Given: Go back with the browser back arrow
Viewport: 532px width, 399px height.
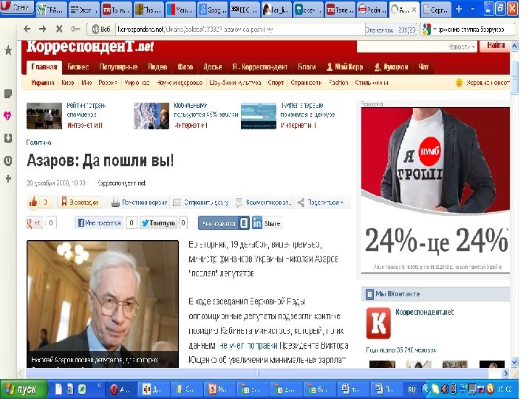Looking at the screenshot, I should click(27, 29).
